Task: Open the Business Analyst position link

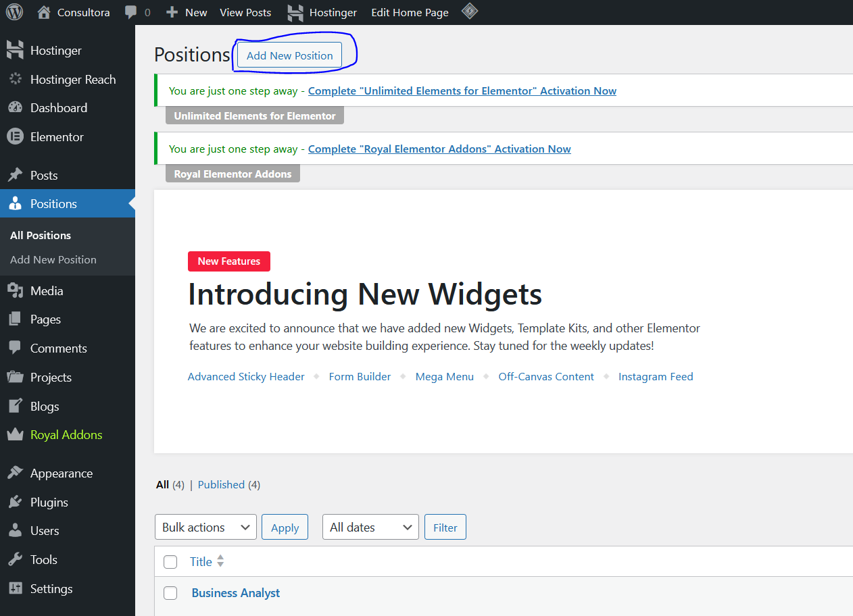Action: (x=236, y=593)
